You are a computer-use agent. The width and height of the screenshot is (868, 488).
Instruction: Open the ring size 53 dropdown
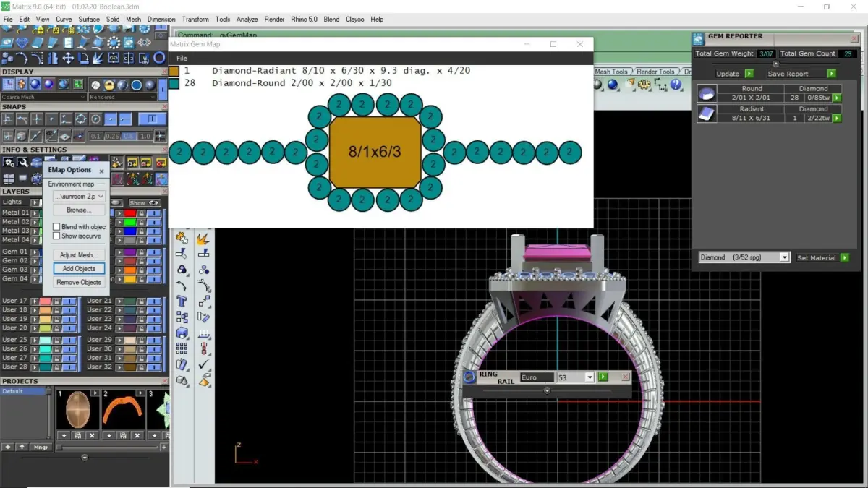[575, 377]
